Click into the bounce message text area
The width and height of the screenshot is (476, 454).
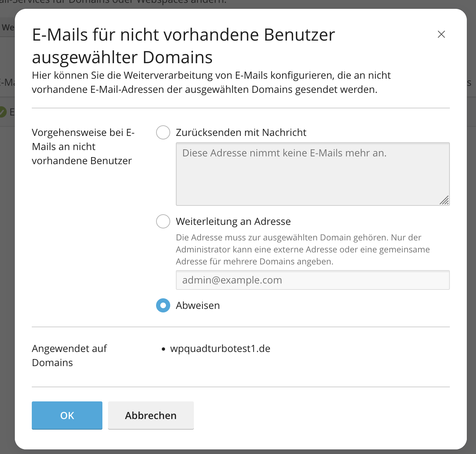pyautogui.click(x=313, y=174)
